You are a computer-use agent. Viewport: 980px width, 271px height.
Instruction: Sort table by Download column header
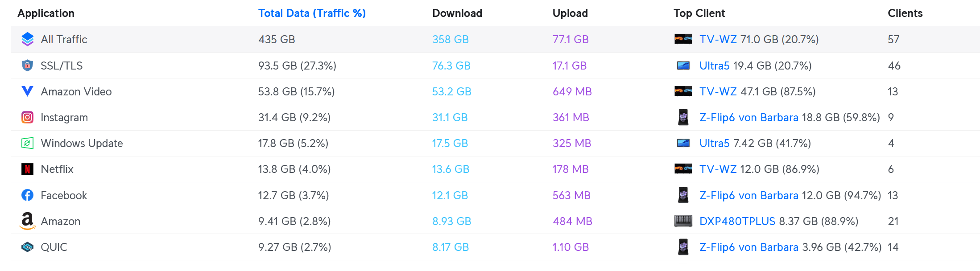(x=457, y=13)
